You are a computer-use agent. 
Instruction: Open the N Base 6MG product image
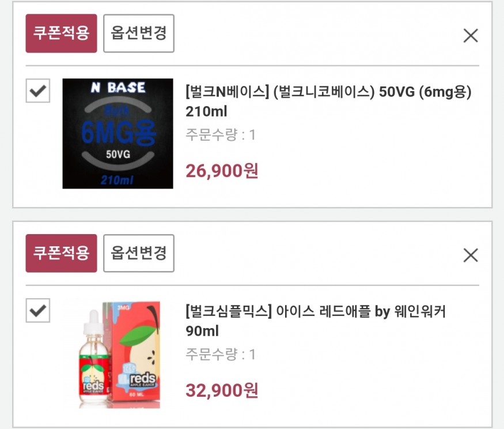[118, 133]
